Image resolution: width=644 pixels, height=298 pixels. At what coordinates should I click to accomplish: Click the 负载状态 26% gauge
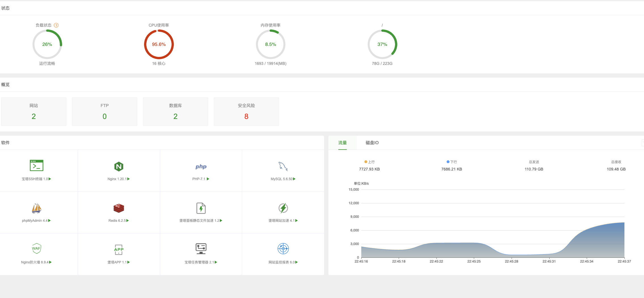(47, 44)
